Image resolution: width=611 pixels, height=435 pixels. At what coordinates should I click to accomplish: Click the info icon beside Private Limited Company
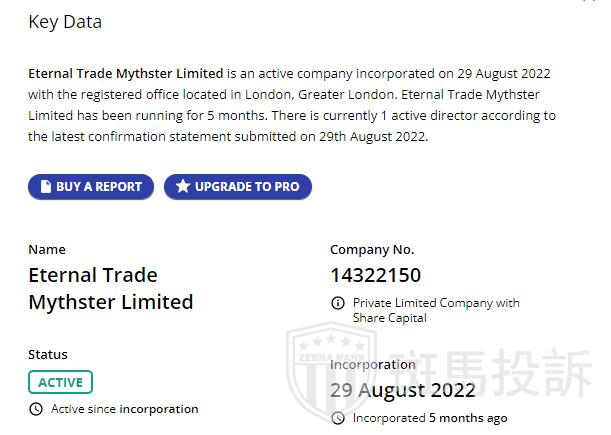(x=338, y=303)
